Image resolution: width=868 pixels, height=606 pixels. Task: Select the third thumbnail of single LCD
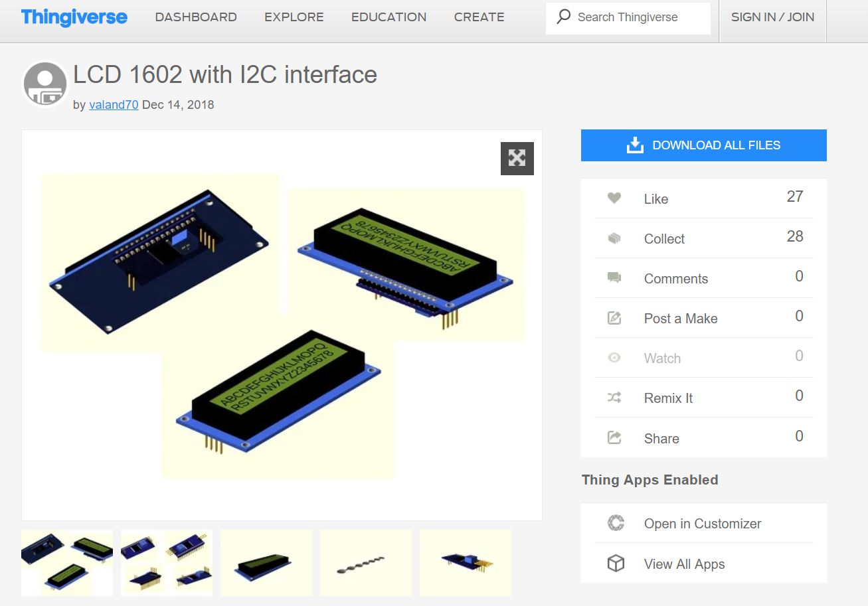tap(266, 562)
